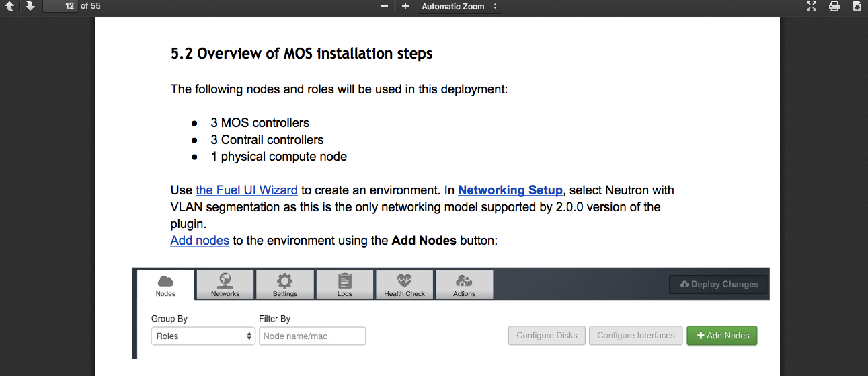Open the Automatic Zoom dropdown
868x376 pixels.
pos(459,6)
